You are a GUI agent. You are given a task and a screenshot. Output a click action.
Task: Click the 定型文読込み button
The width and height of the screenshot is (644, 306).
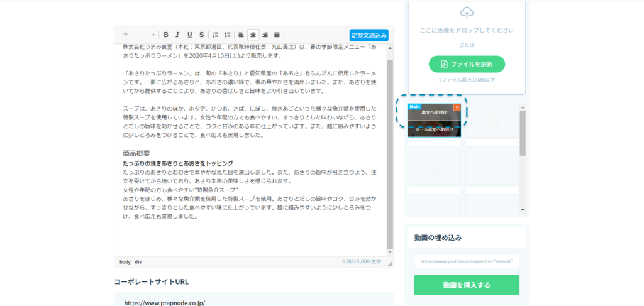[369, 35]
